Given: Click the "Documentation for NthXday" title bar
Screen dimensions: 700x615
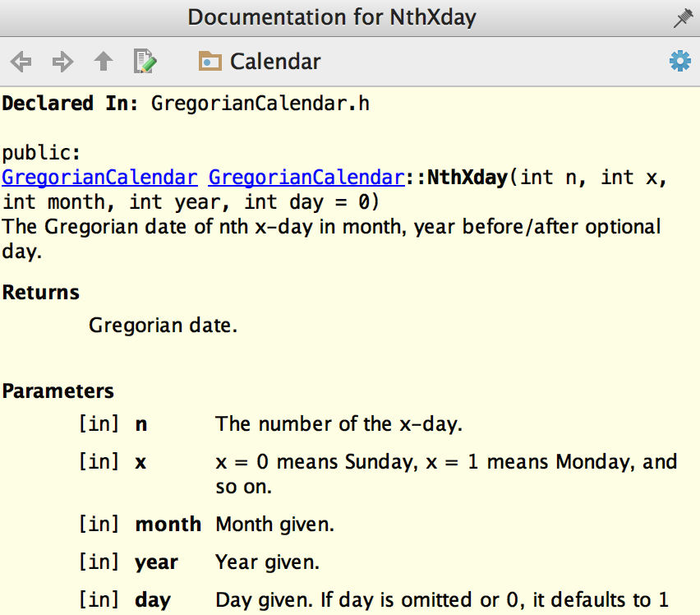Looking at the screenshot, I should tap(331, 17).
